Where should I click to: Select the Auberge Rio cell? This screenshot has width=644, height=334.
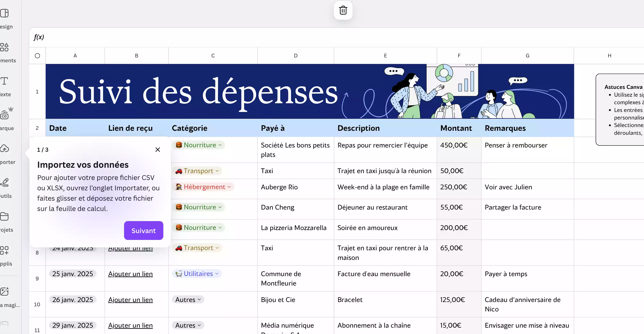point(296,189)
